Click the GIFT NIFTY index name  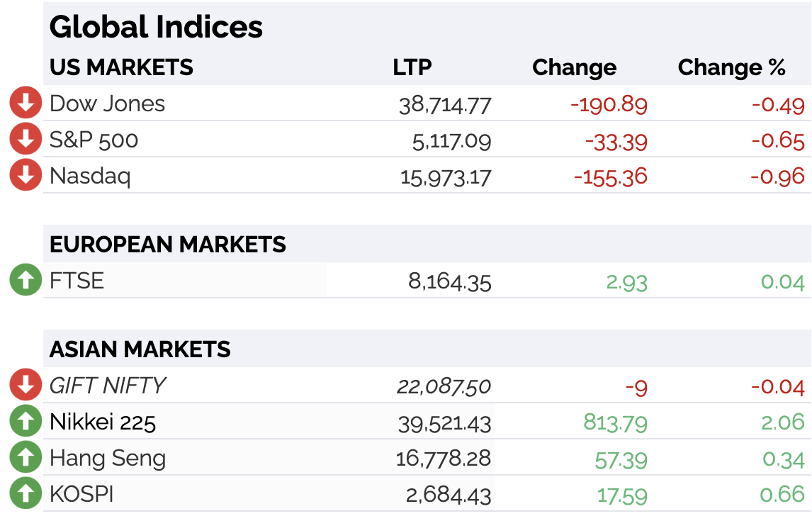[x=108, y=386]
